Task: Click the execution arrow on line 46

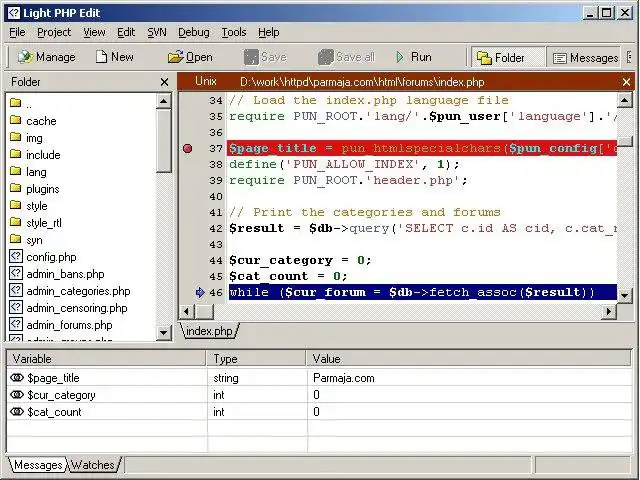Action: 200,292
